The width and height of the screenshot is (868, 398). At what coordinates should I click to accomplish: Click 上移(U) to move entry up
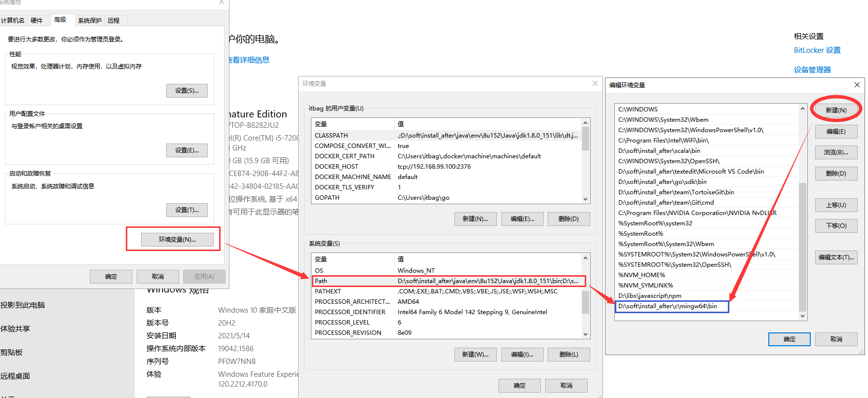[x=836, y=205]
